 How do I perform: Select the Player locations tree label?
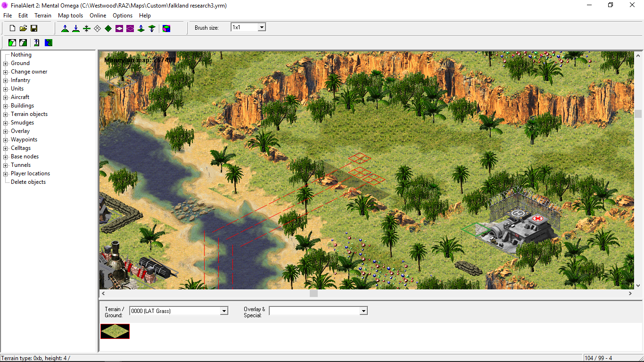point(30,173)
